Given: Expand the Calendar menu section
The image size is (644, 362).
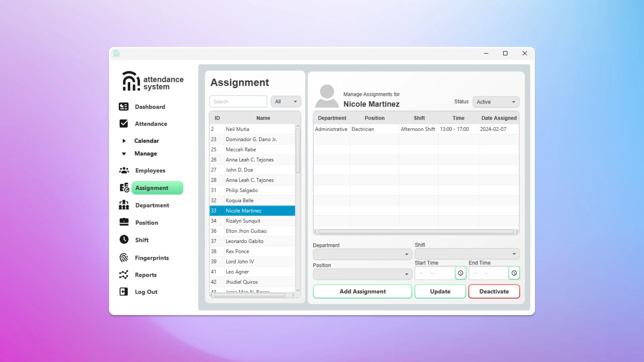Looking at the screenshot, I should coord(124,141).
